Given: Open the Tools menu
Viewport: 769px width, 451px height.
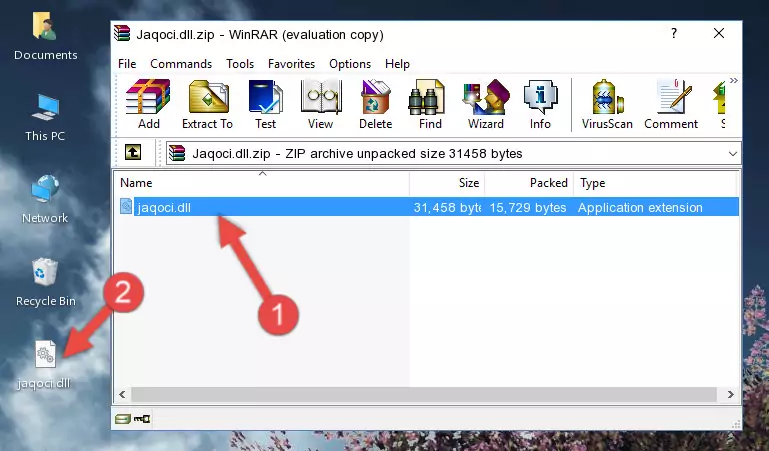Looking at the screenshot, I should [240, 64].
